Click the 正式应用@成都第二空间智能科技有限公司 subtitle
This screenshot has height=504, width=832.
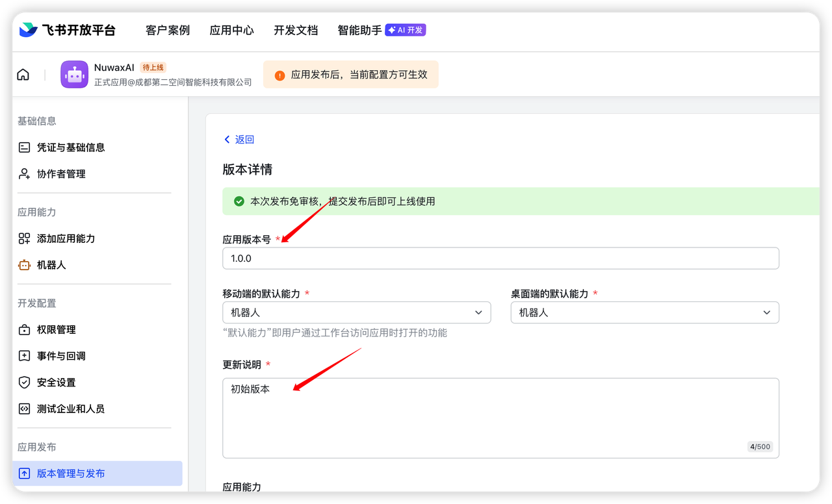point(173,82)
